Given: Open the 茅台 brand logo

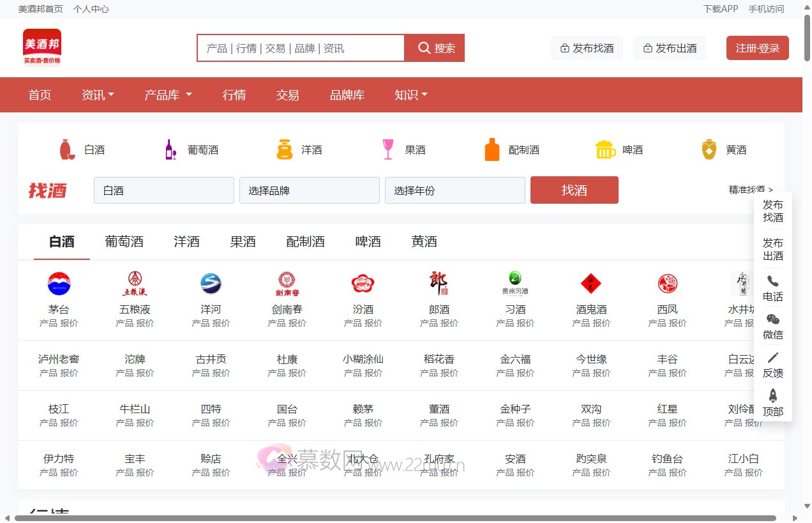Looking at the screenshot, I should tap(59, 284).
